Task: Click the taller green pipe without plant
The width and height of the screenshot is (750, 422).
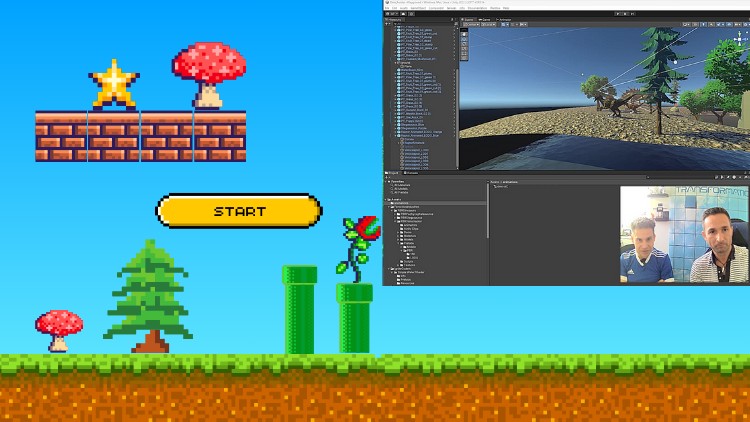Action: (299, 308)
